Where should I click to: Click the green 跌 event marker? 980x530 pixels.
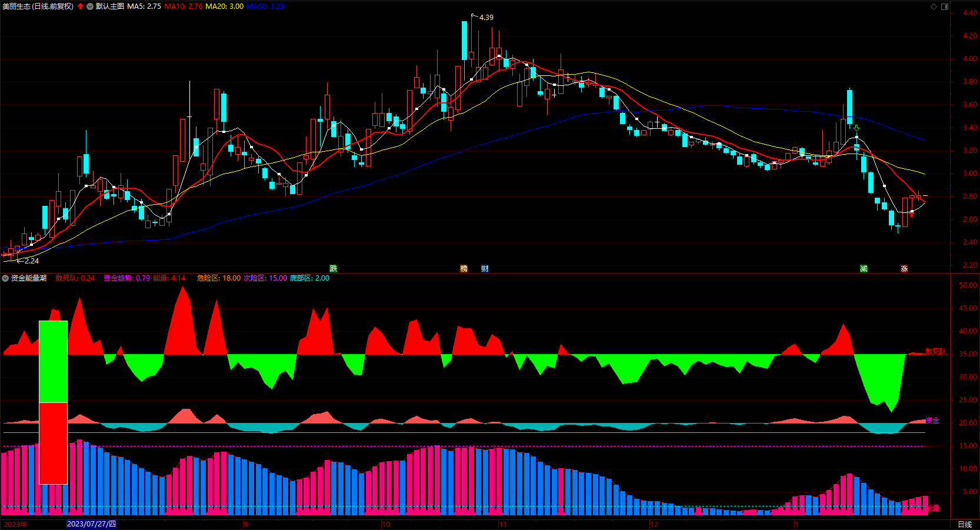pyautogui.click(x=334, y=268)
